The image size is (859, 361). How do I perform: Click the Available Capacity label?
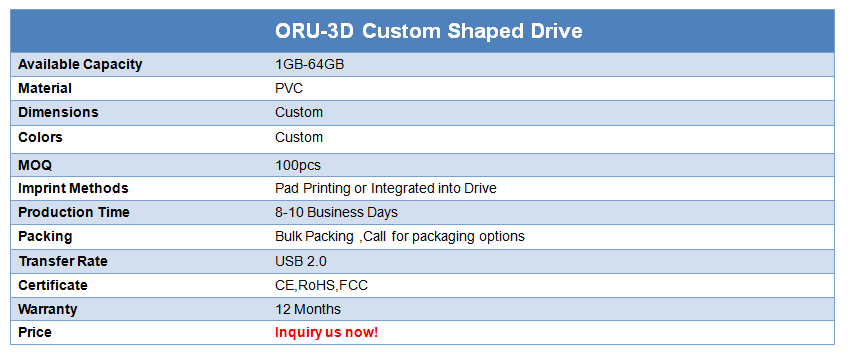(x=80, y=65)
